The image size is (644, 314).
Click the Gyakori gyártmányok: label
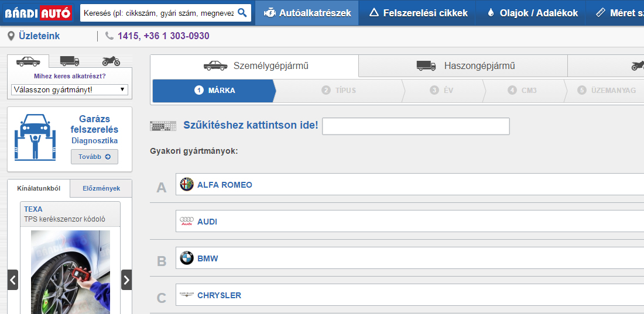coord(194,151)
